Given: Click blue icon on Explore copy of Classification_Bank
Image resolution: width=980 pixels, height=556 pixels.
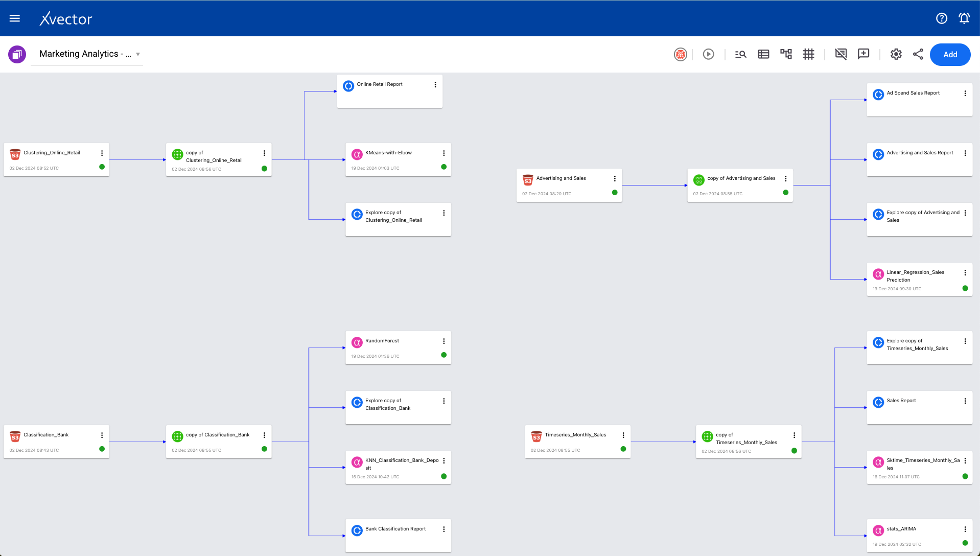Looking at the screenshot, I should point(357,402).
